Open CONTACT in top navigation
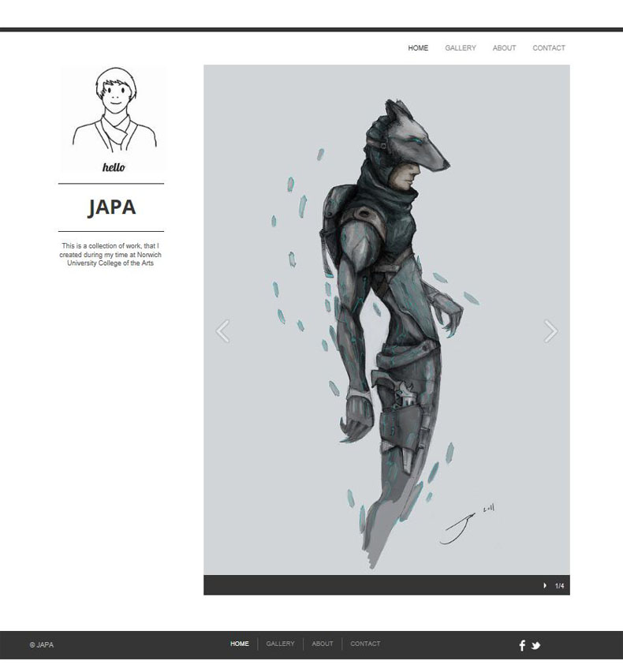The width and height of the screenshot is (623, 672). coord(549,48)
